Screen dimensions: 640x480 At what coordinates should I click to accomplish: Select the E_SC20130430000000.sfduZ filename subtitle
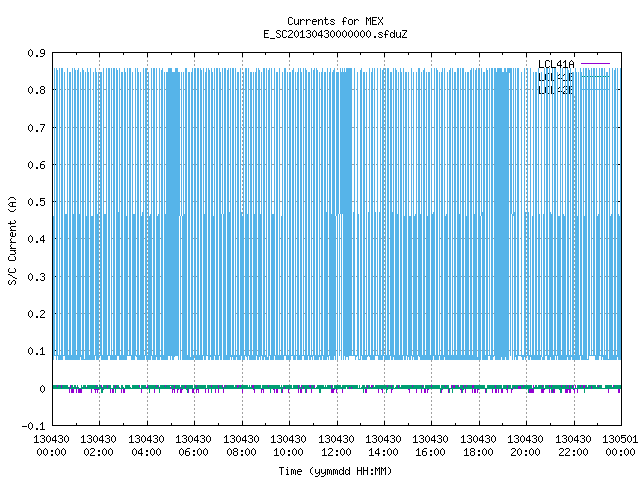335,34
